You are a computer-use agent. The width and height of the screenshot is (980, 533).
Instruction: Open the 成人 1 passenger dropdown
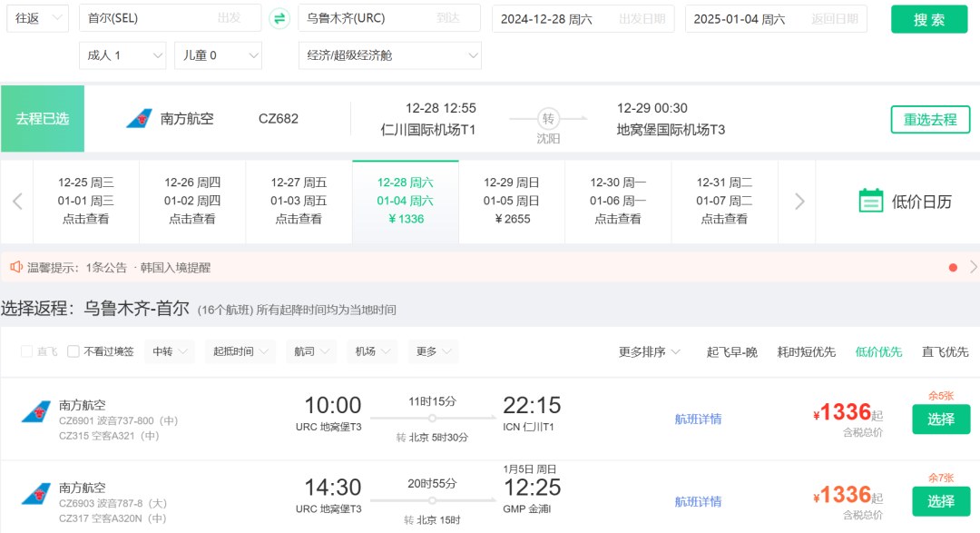tap(122, 55)
